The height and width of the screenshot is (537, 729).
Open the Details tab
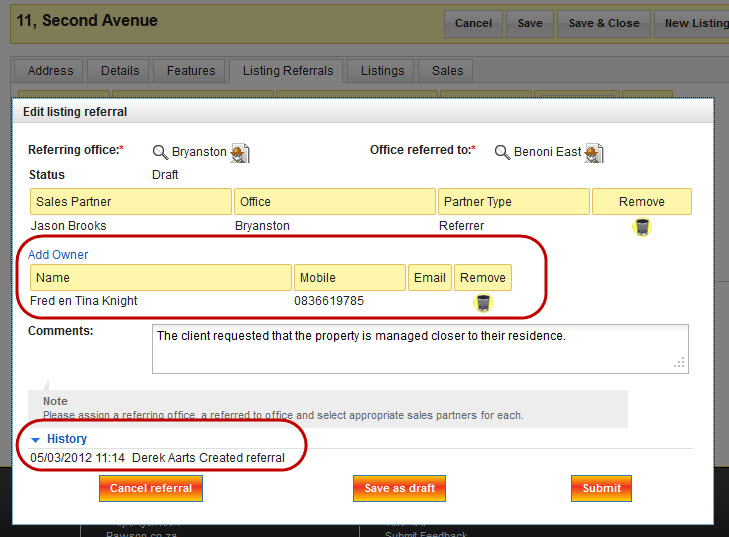point(120,71)
